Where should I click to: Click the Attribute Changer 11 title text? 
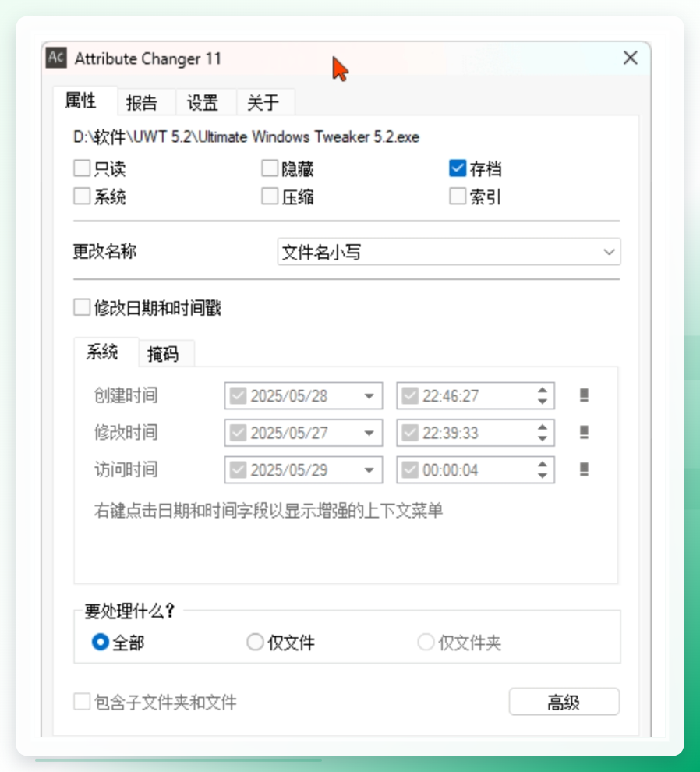tap(147, 58)
